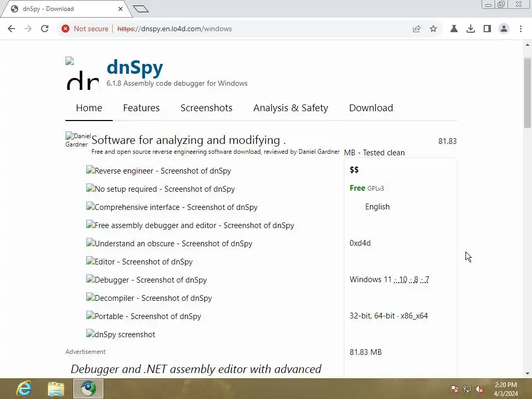Click the muted volume tray icon
This screenshot has height=399, width=532.
click(x=480, y=389)
